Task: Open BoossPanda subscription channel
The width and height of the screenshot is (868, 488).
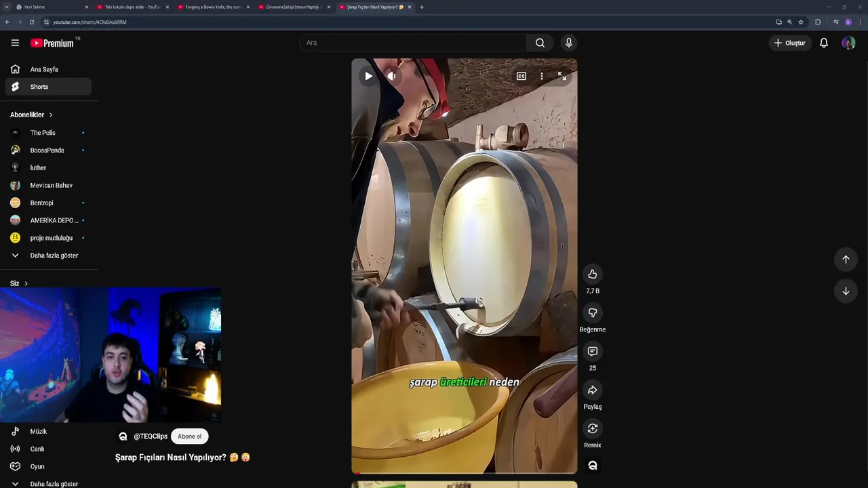Action: coord(48,150)
